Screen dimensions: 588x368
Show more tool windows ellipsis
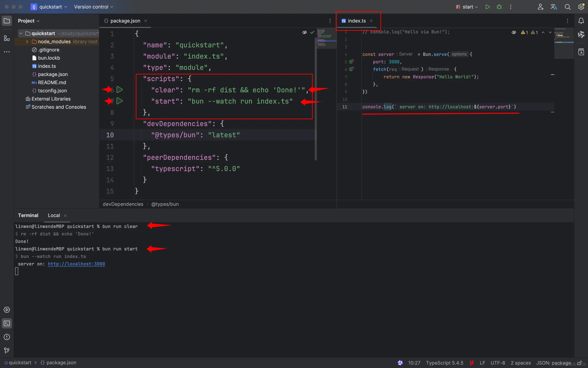point(7,52)
